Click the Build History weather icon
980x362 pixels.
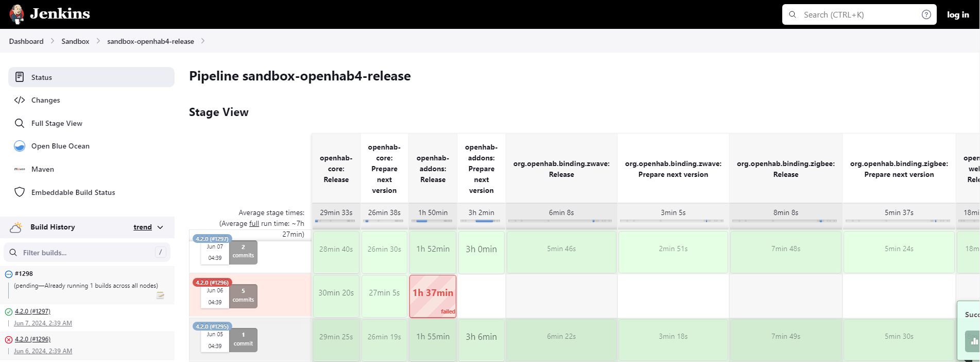[x=16, y=227]
